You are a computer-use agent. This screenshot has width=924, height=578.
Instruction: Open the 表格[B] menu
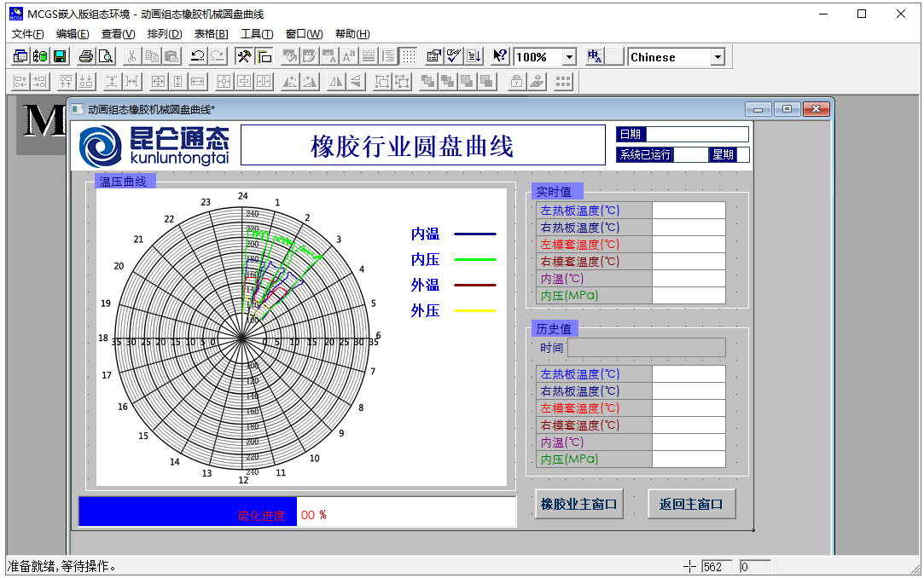point(211,33)
